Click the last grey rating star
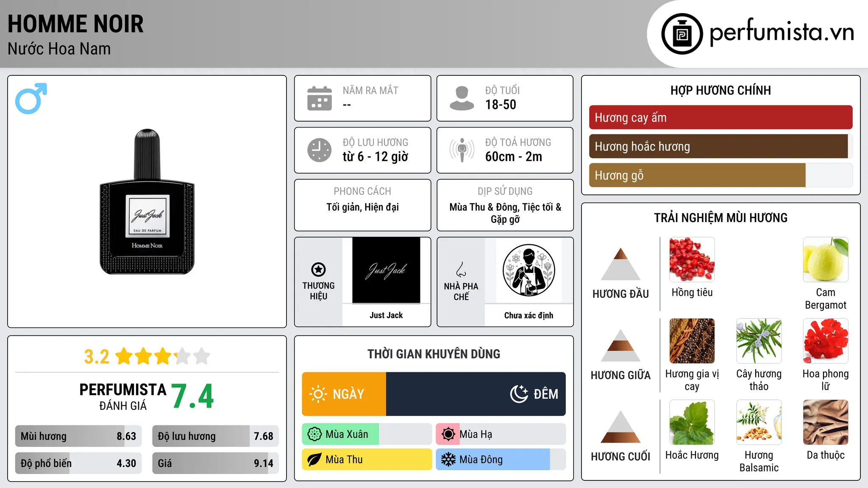Screen dimensions: 868x488 202,356
